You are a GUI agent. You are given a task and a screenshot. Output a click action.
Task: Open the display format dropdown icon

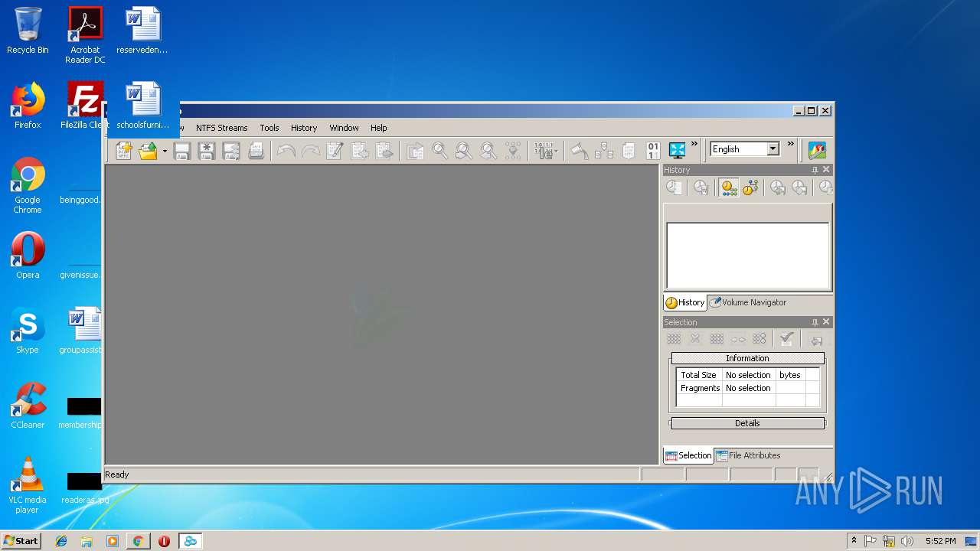click(x=547, y=151)
